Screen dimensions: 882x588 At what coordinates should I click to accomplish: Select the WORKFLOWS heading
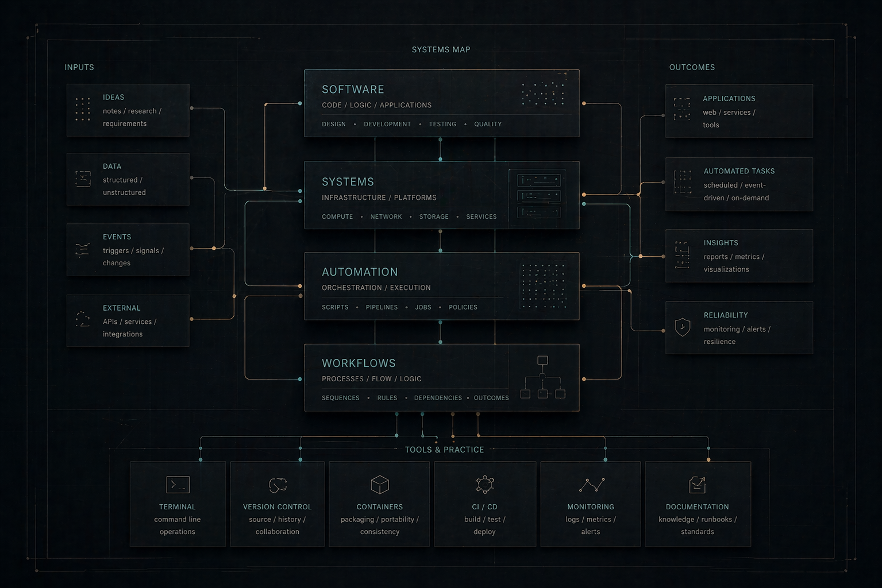359,363
